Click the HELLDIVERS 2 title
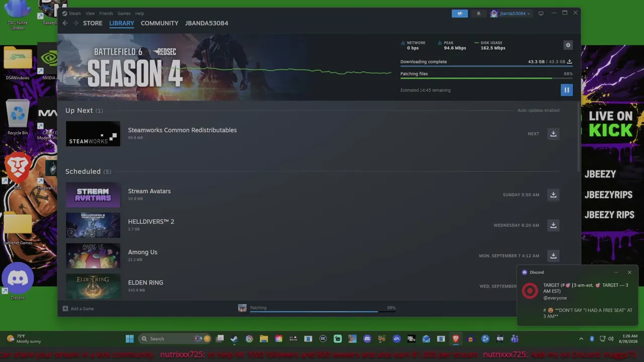 (x=151, y=222)
